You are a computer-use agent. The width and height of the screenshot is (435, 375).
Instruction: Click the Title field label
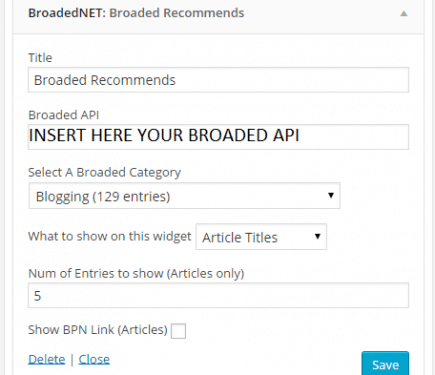click(40, 58)
